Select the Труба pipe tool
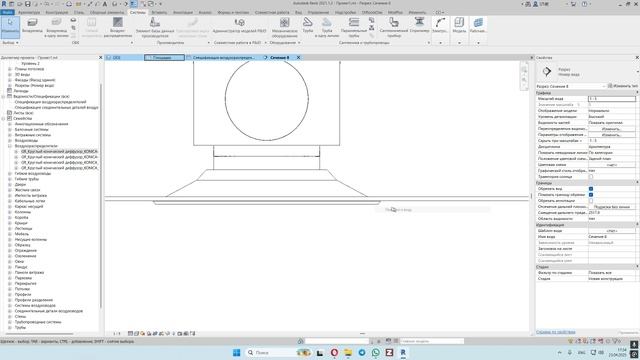The image size is (640, 360). (308, 26)
